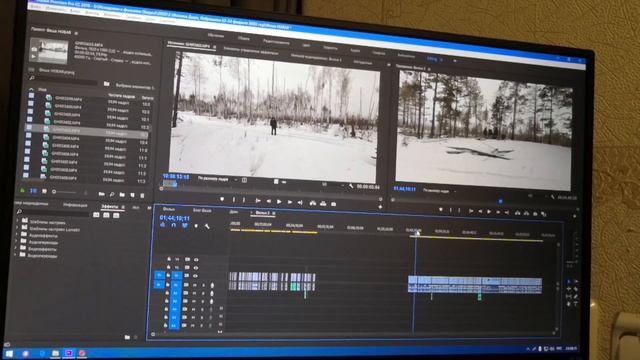Viewport: 640px width, 360px height.
Task: Switch to the Цвет workspace
Action: coord(306,45)
